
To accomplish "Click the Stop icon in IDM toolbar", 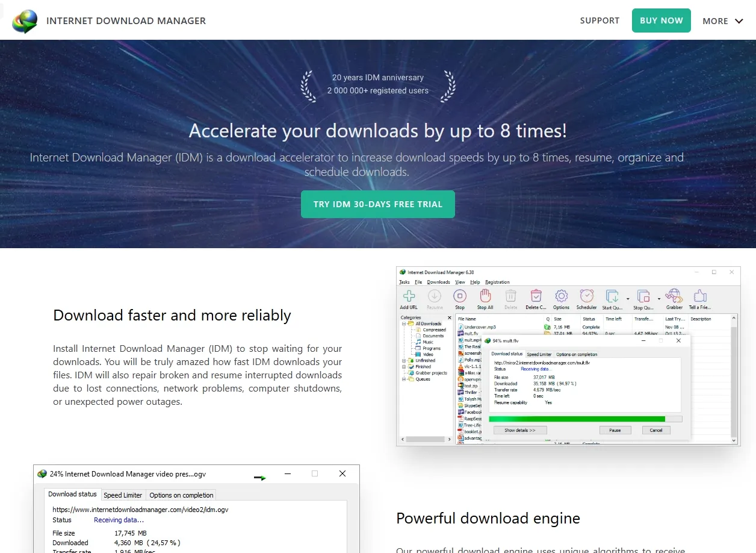I will click(460, 296).
